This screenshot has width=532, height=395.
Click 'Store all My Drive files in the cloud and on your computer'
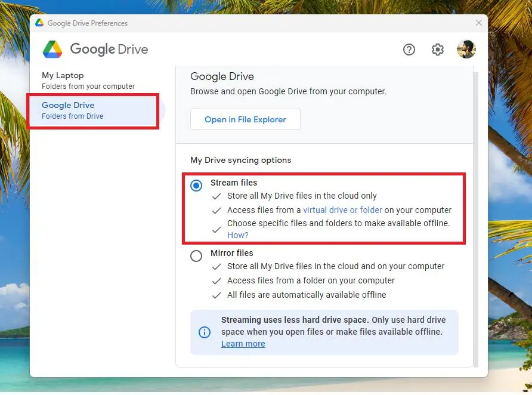[x=336, y=266]
